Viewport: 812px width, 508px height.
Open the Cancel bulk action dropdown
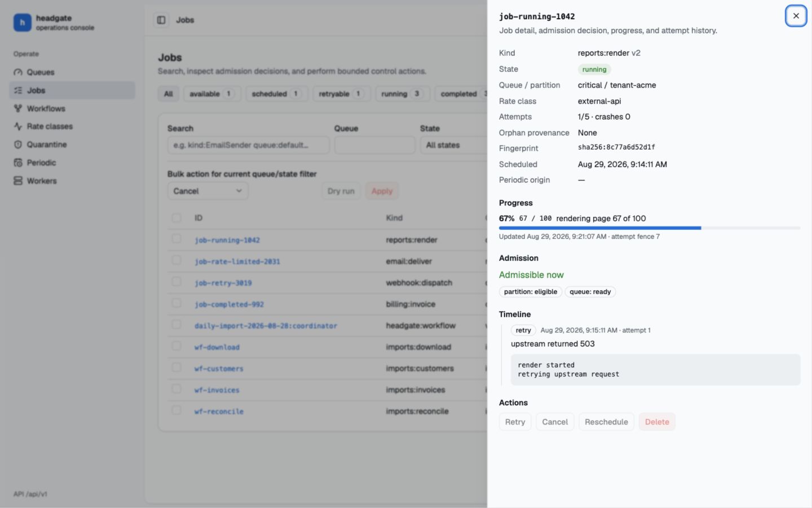tap(208, 191)
